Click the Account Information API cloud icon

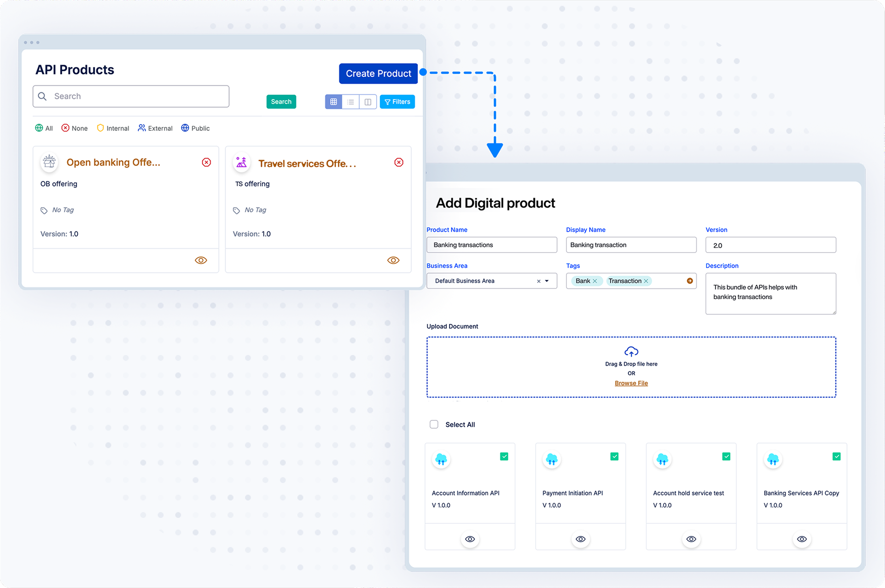click(441, 459)
